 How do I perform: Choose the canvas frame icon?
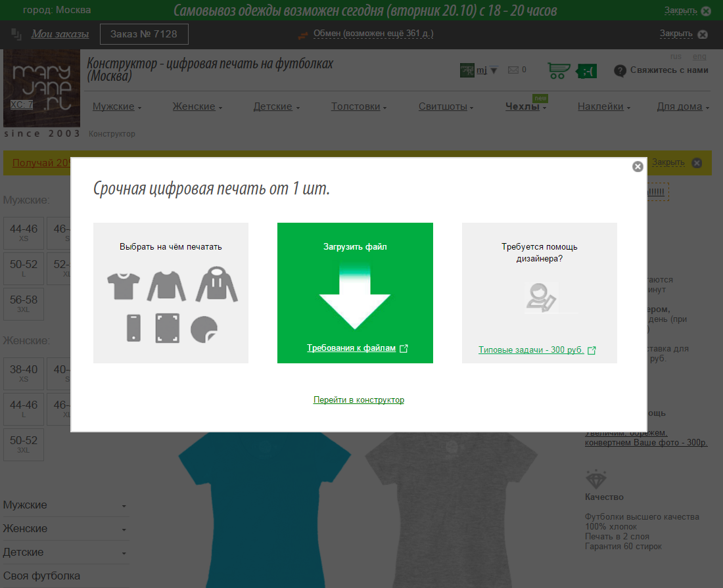168,328
